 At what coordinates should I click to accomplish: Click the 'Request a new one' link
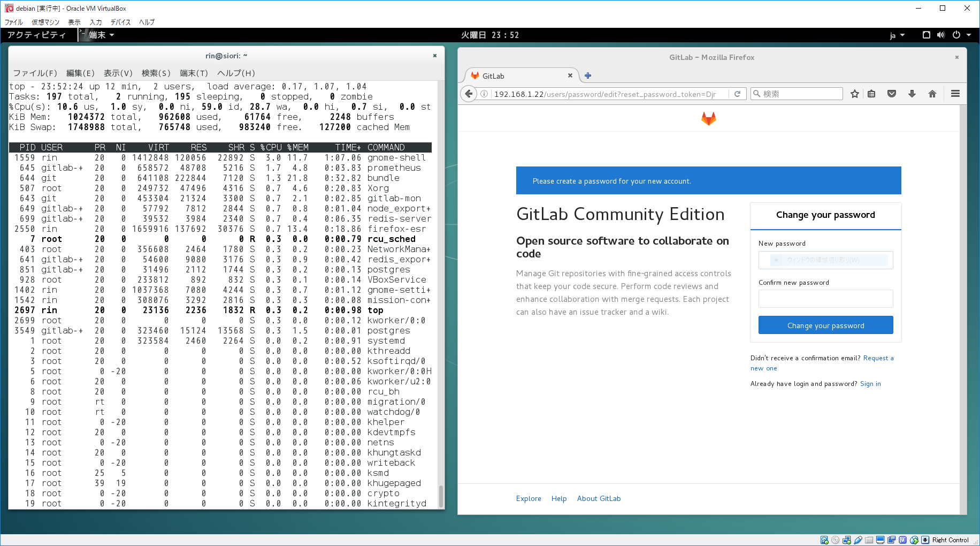[x=878, y=358]
